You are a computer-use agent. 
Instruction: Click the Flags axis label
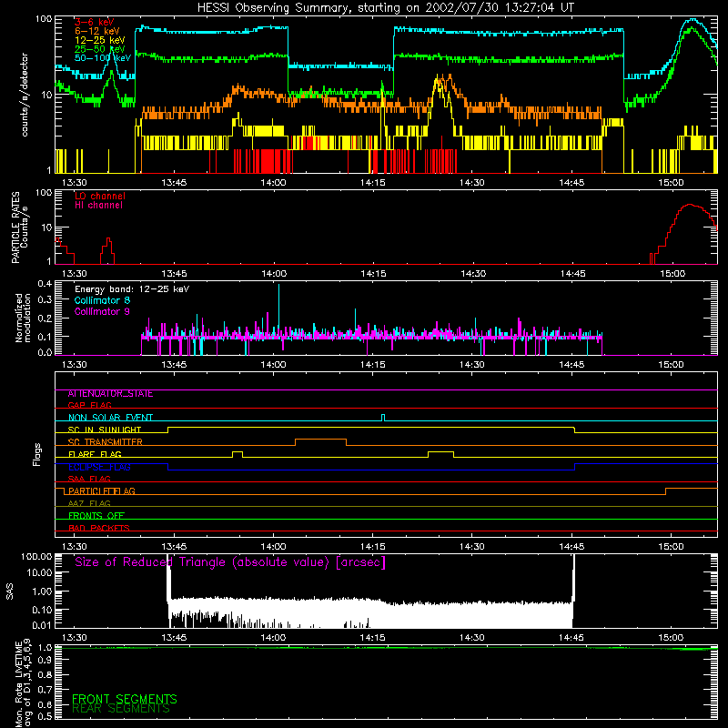tap(36, 454)
